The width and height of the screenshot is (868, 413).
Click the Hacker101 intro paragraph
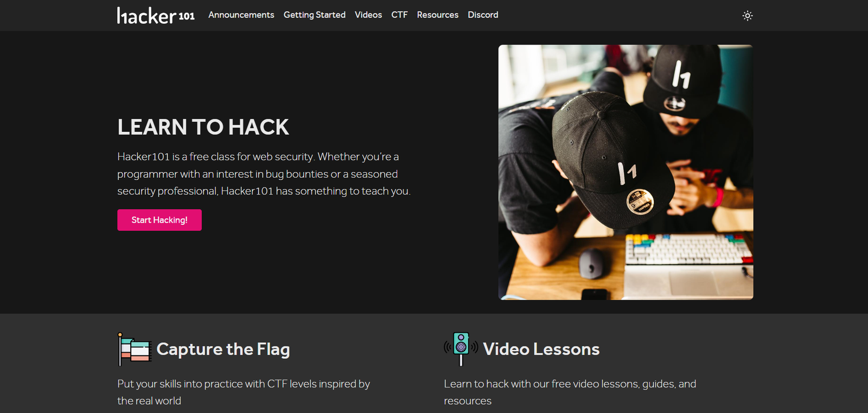[x=264, y=174]
